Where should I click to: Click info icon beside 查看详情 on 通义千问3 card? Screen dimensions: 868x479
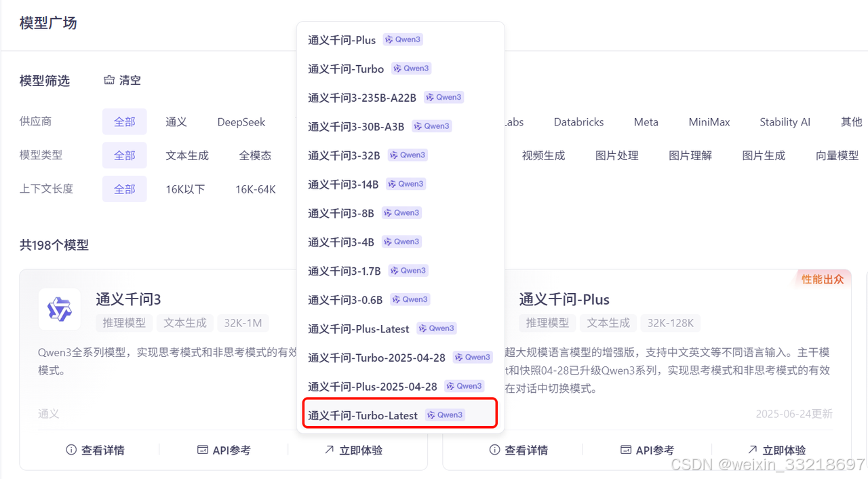[x=71, y=450]
